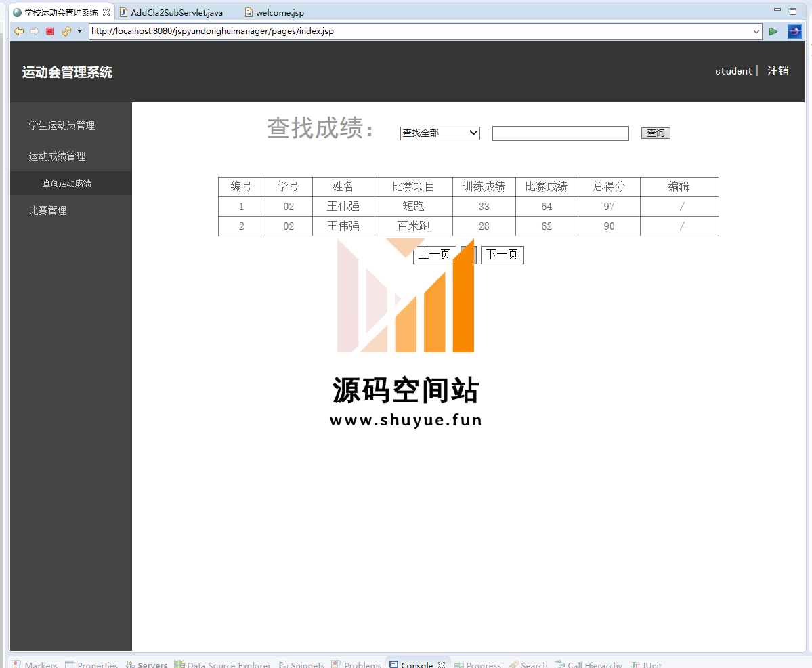Click the 学号 column header
Viewport: 812px width, 668px height.
(x=289, y=186)
